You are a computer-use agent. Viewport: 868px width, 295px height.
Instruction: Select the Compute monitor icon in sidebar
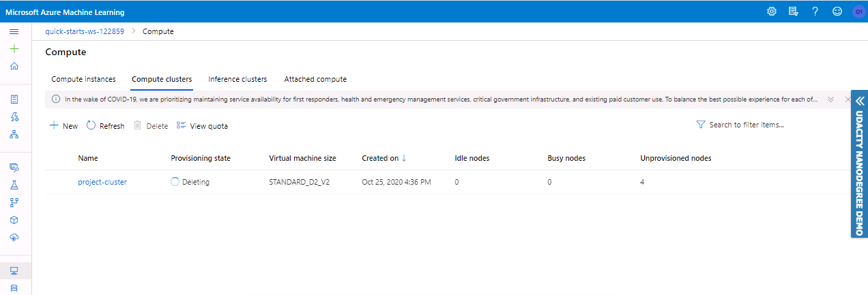pos(14,271)
